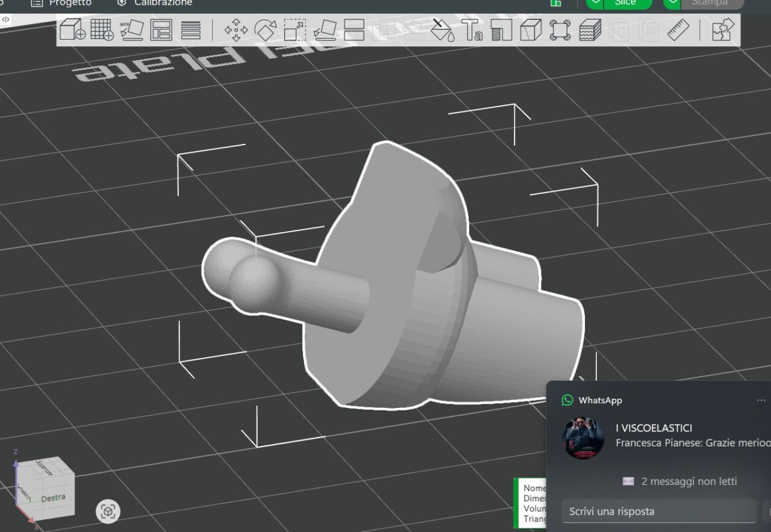The image size is (771, 532).
Task: Run the Auto orient tool
Action: [x=131, y=29]
